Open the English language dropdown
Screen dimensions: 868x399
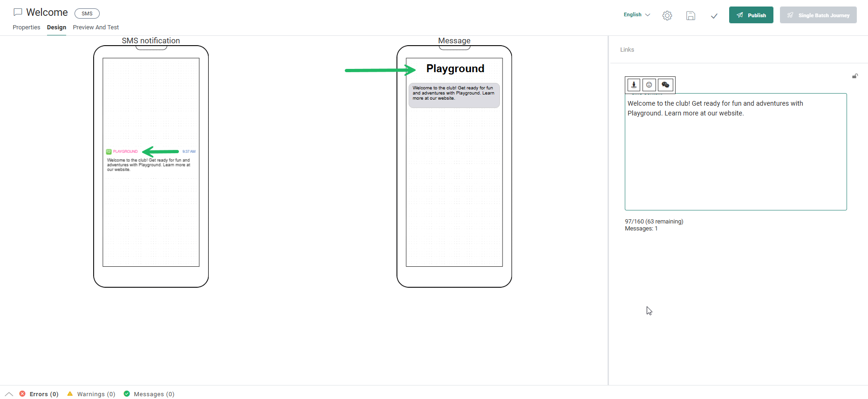[x=637, y=15]
